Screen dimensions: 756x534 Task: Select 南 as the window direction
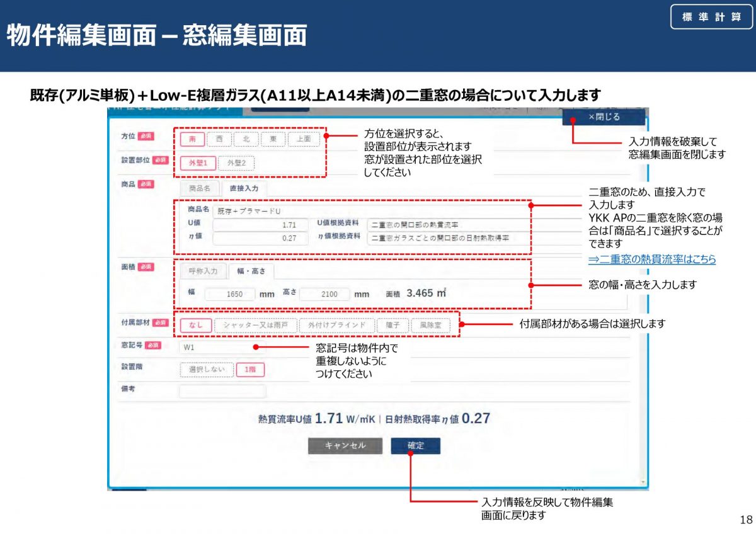pos(192,140)
